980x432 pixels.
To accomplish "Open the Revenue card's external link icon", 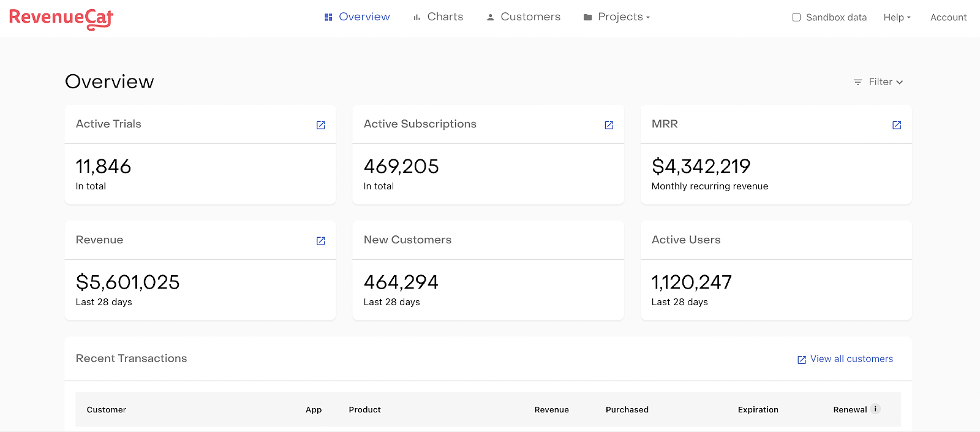I will [x=320, y=241].
